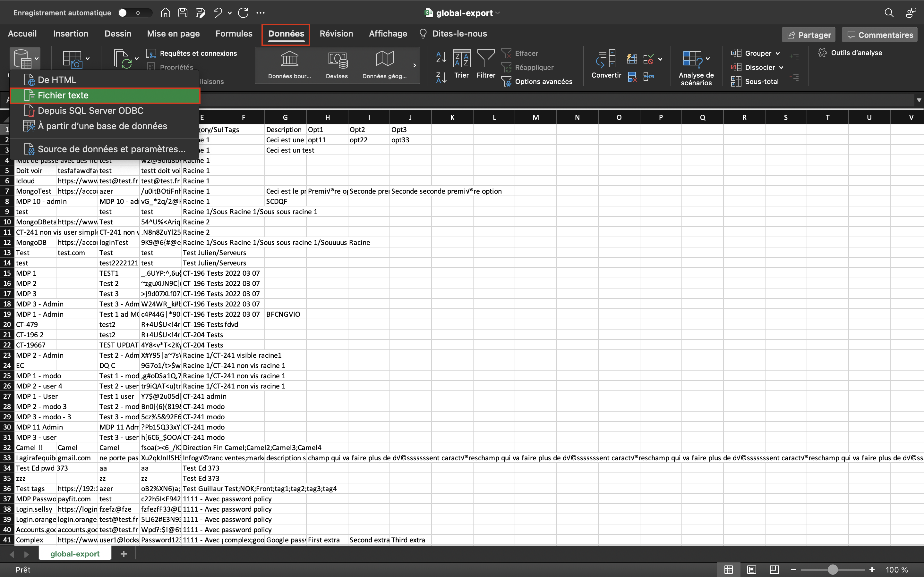Expand the Grouper dropdown arrow
This screenshot has height=577, width=924.
coord(778,54)
